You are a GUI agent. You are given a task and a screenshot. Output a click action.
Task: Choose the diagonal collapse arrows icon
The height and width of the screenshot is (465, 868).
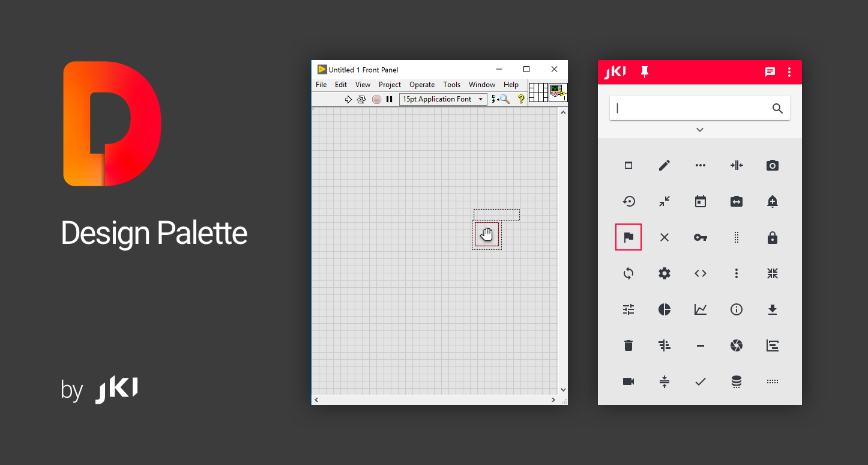click(x=665, y=201)
